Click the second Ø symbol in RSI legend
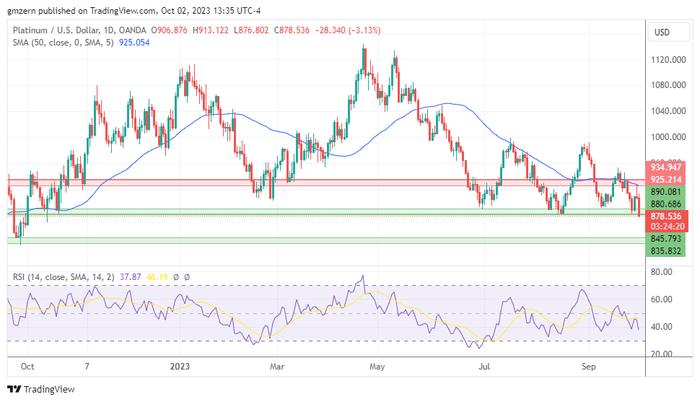 click(187, 277)
